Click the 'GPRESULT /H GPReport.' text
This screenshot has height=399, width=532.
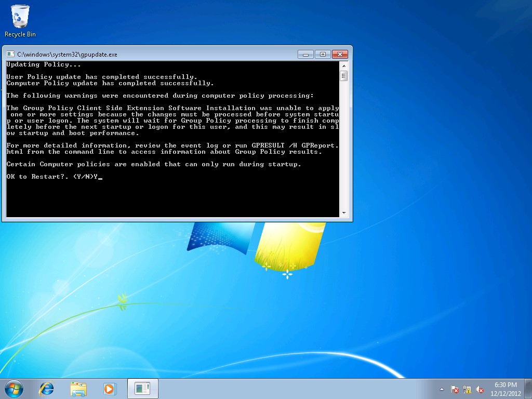tap(295, 145)
